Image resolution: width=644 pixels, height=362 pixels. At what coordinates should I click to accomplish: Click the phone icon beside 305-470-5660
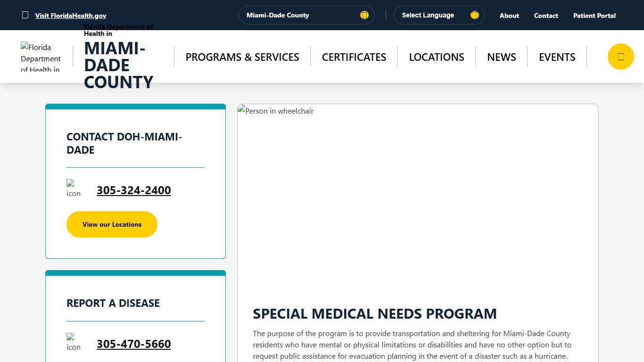[74, 341]
